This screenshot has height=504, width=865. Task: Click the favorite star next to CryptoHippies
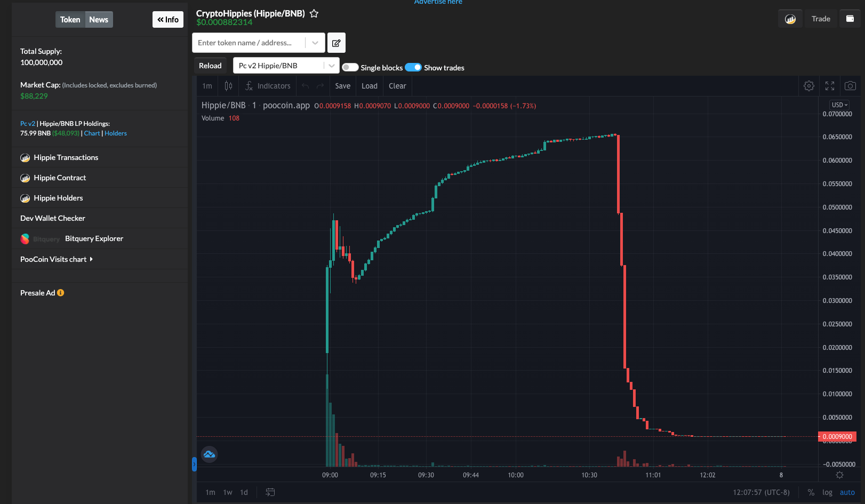[x=314, y=14]
